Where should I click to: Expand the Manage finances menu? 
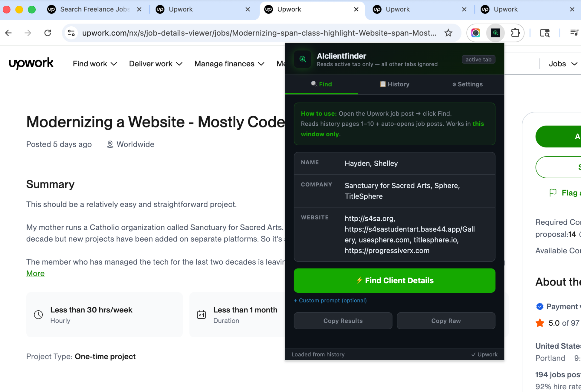tap(229, 64)
